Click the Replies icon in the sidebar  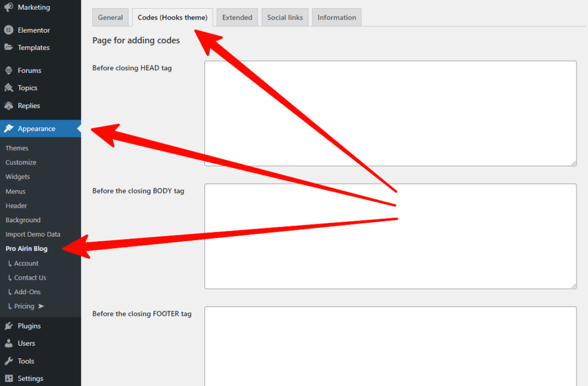[8, 105]
